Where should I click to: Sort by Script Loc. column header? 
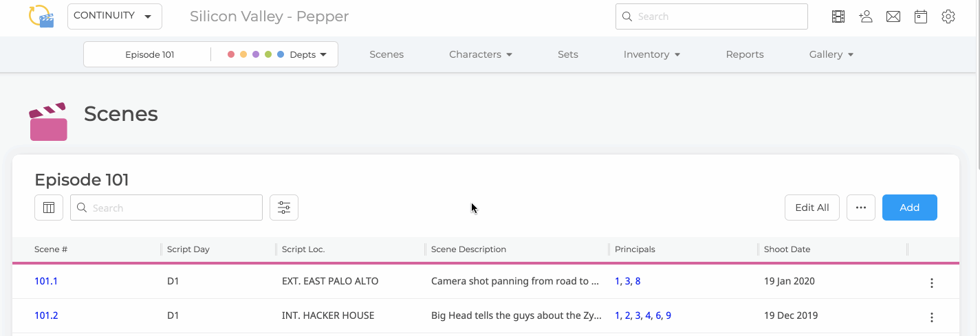pyautogui.click(x=303, y=249)
